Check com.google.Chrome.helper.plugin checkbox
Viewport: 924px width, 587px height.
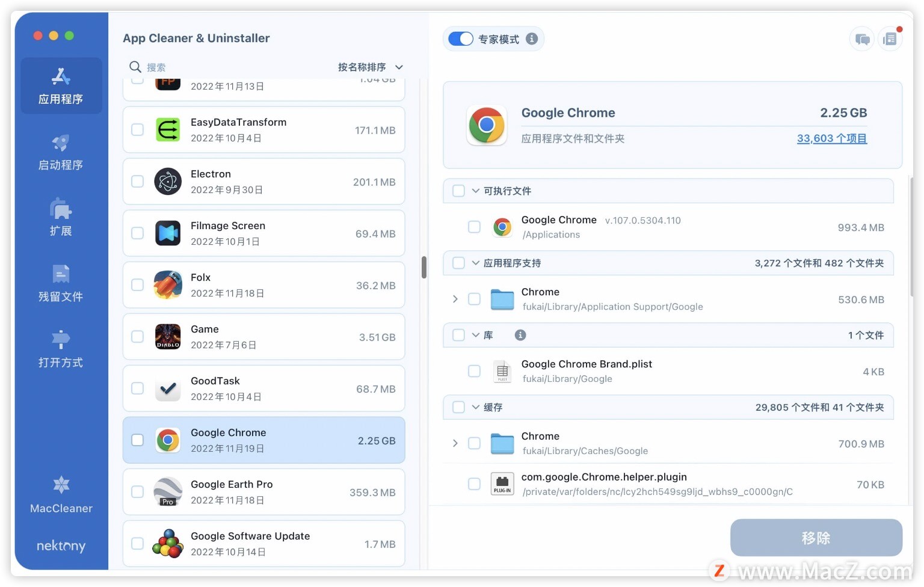point(475,484)
